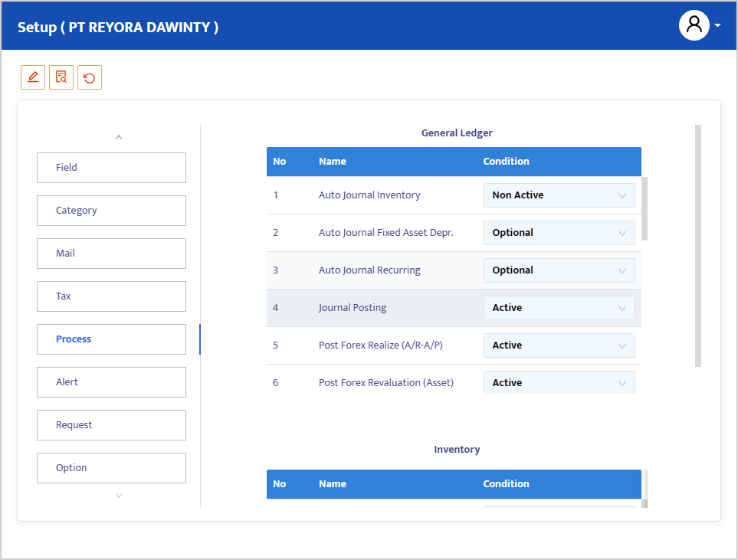
Task: Open the Option tab
Action: 112,468
